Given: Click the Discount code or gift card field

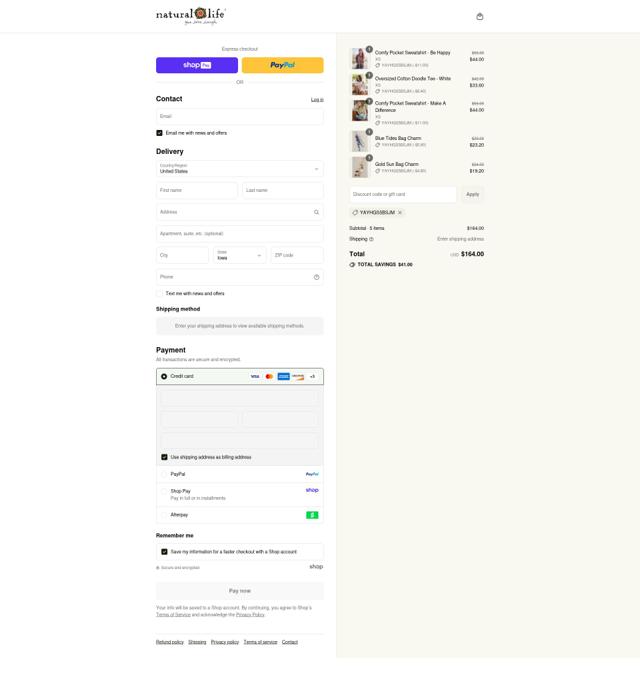Looking at the screenshot, I should point(403,194).
